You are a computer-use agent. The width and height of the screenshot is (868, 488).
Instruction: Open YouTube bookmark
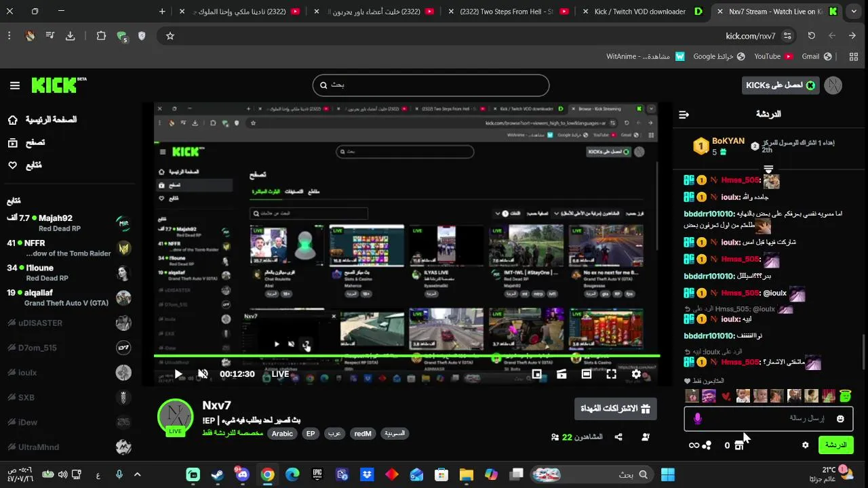click(772, 57)
